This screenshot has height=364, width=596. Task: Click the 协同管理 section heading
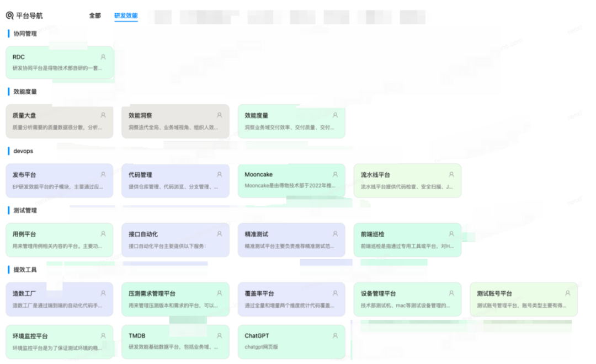pos(25,34)
